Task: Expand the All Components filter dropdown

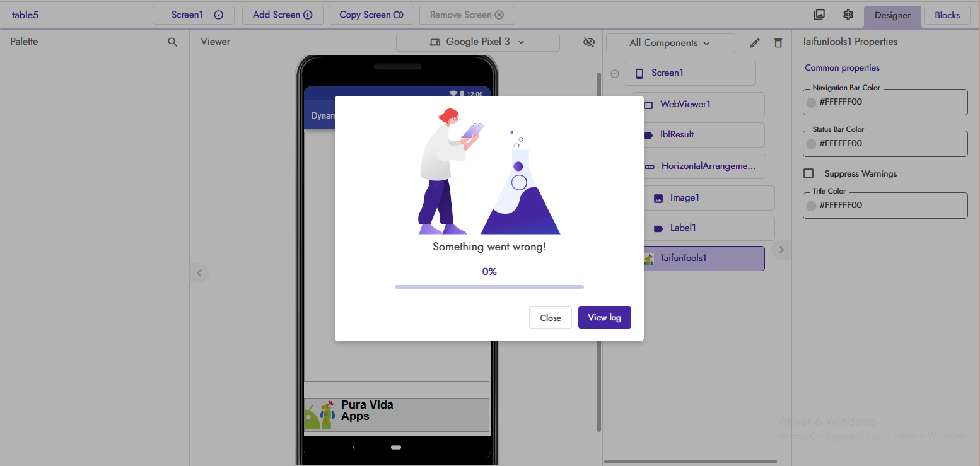Action: point(670,43)
